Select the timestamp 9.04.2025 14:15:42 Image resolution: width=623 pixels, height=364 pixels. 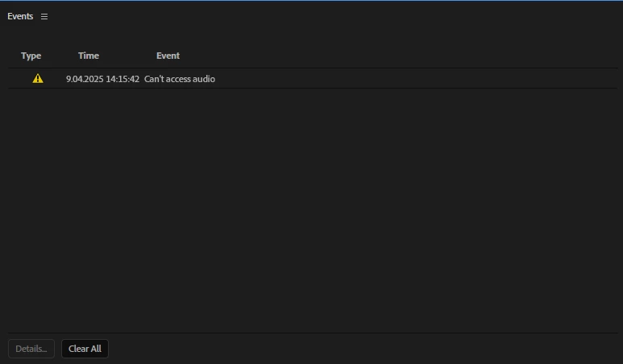click(x=102, y=79)
